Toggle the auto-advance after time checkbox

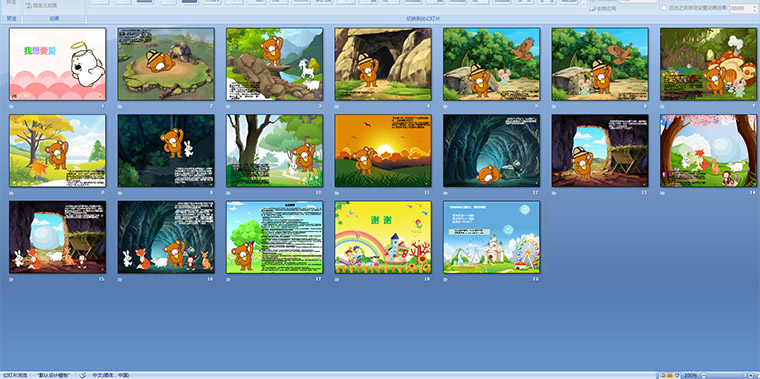[x=664, y=8]
